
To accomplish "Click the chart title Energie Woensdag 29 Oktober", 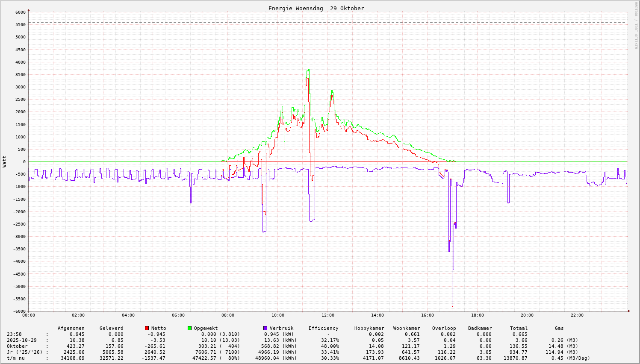I will click(316, 8).
